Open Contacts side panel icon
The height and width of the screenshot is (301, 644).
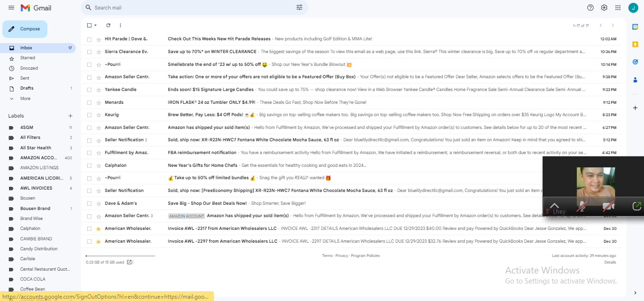point(635,80)
